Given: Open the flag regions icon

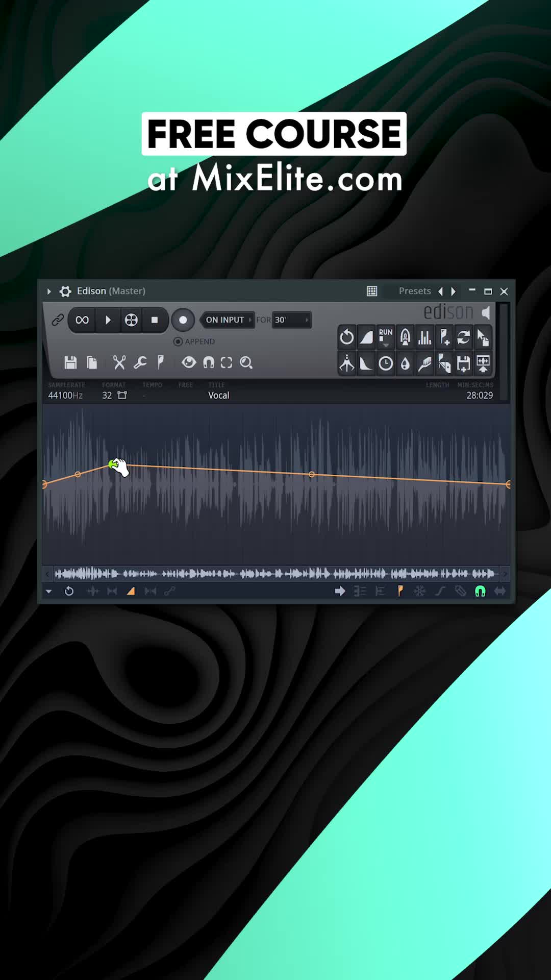Looking at the screenshot, I should click(x=161, y=362).
